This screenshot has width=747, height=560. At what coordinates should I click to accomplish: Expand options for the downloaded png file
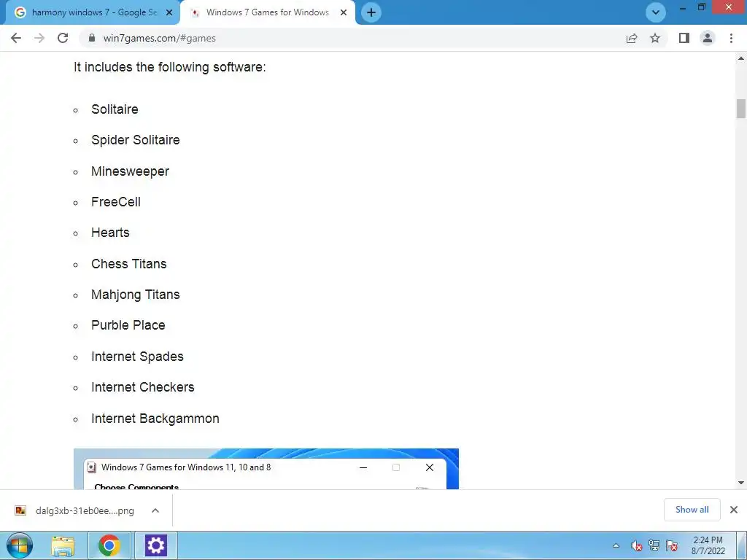(155, 510)
